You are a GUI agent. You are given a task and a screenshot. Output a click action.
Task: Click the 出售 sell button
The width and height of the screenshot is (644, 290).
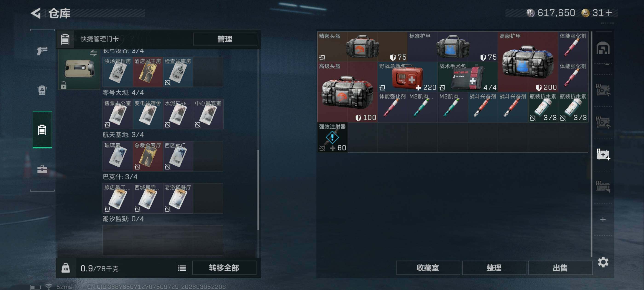pyautogui.click(x=560, y=268)
